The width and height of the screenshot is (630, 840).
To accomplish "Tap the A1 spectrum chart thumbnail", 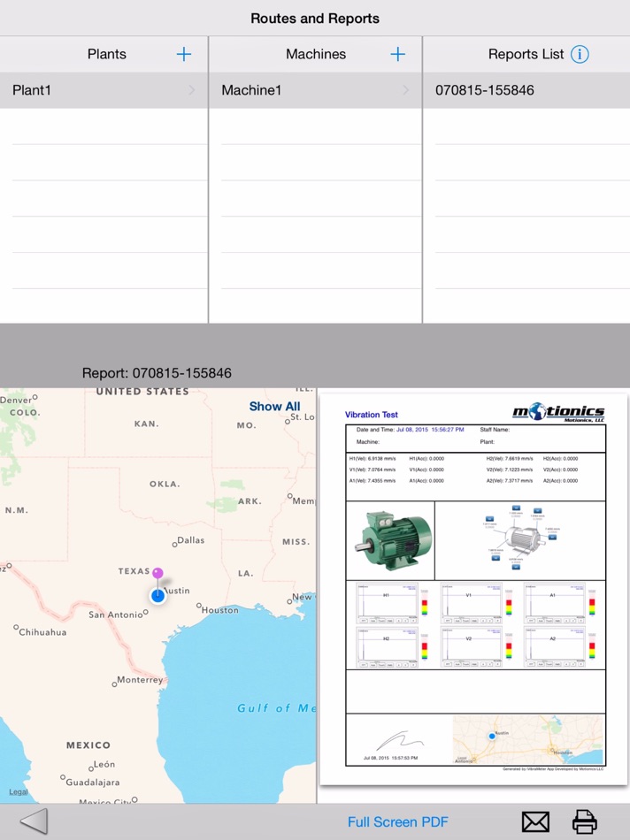I will (555, 603).
